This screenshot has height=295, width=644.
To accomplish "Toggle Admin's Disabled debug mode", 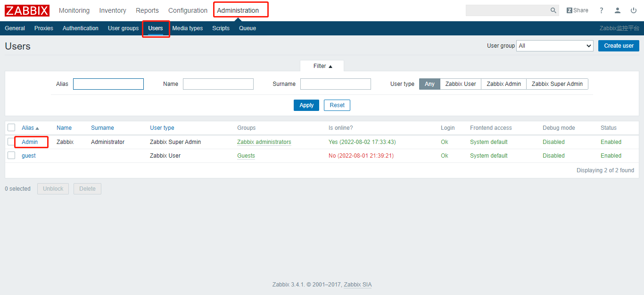I will 553,142.
